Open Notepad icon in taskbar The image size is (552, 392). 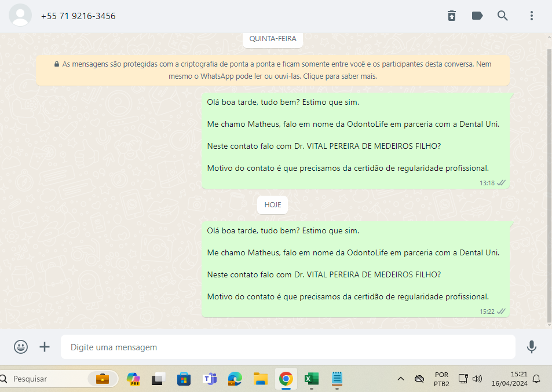(x=337, y=379)
